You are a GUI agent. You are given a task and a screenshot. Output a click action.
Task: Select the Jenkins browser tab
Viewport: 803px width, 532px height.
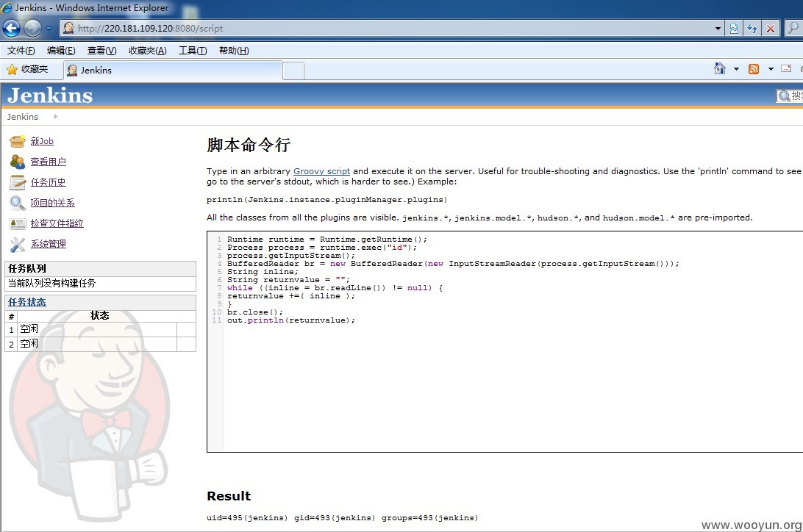[x=173, y=70]
